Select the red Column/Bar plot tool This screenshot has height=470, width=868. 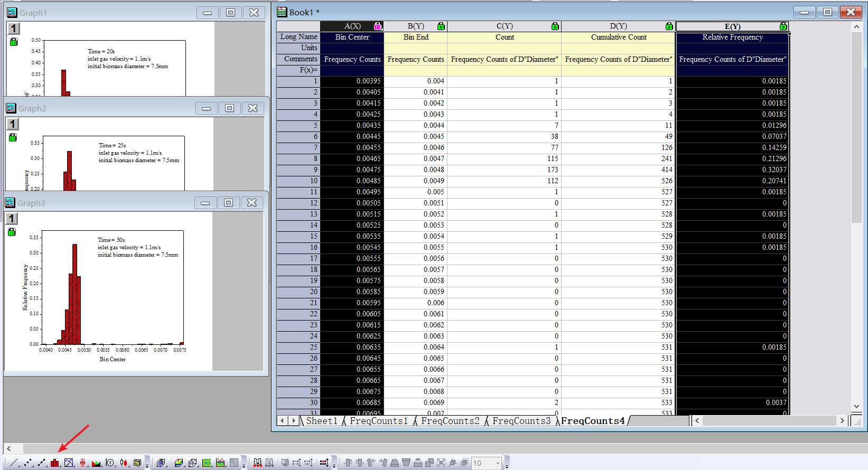[55, 463]
